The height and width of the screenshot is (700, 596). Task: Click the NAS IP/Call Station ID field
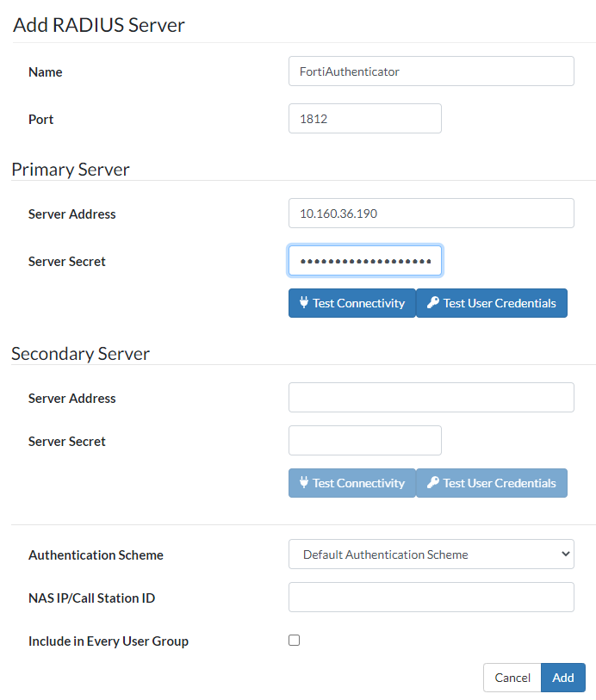pyautogui.click(x=431, y=597)
